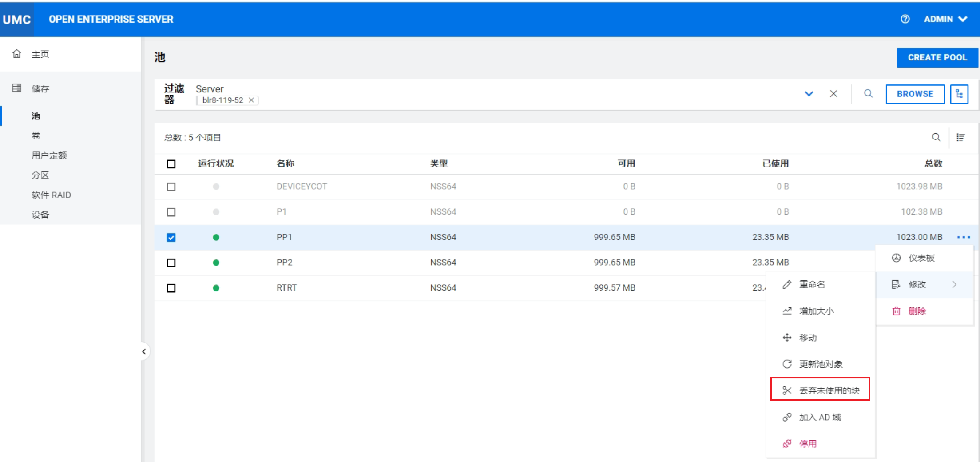
Task: Click the search icon in filter bar
Action: [x=868, y=94]
